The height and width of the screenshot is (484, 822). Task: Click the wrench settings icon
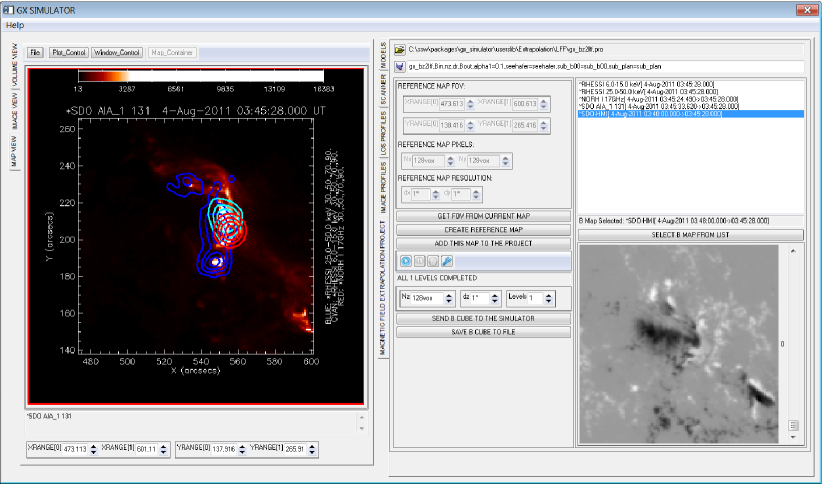[x=447, y=260]
